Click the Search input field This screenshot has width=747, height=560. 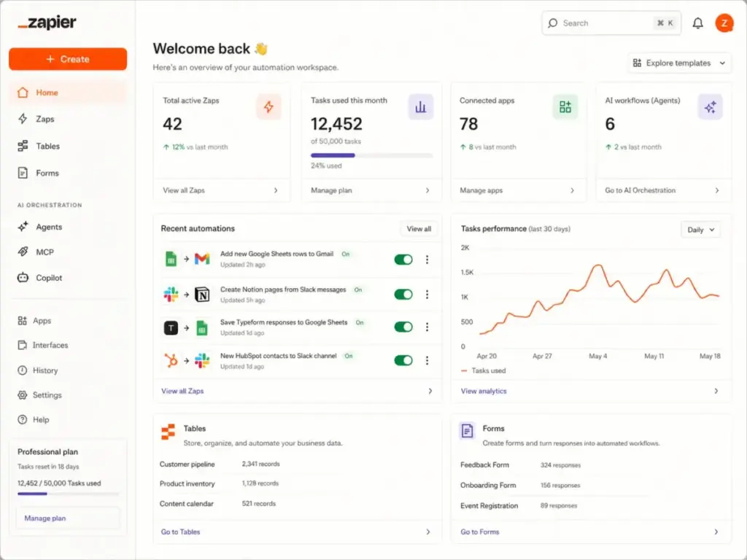pyautogui.click(x=611, y=23)
